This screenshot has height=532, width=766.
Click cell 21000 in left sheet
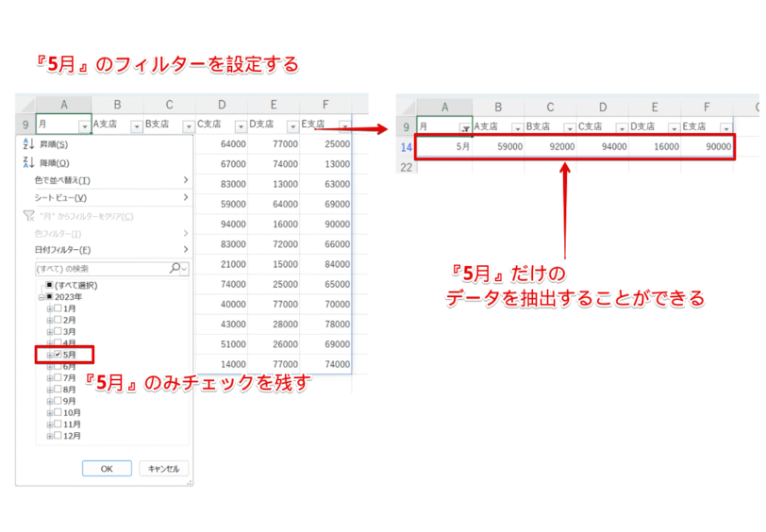222,264
